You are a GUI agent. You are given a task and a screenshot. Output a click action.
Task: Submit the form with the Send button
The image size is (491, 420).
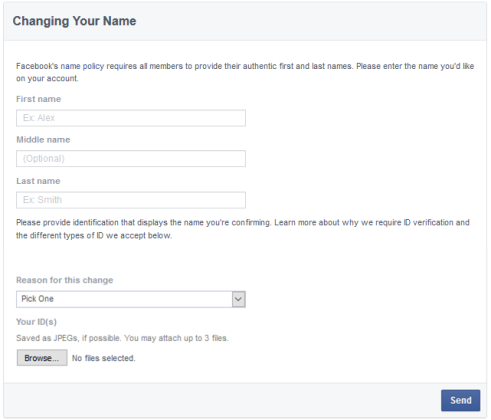(460, 400)
